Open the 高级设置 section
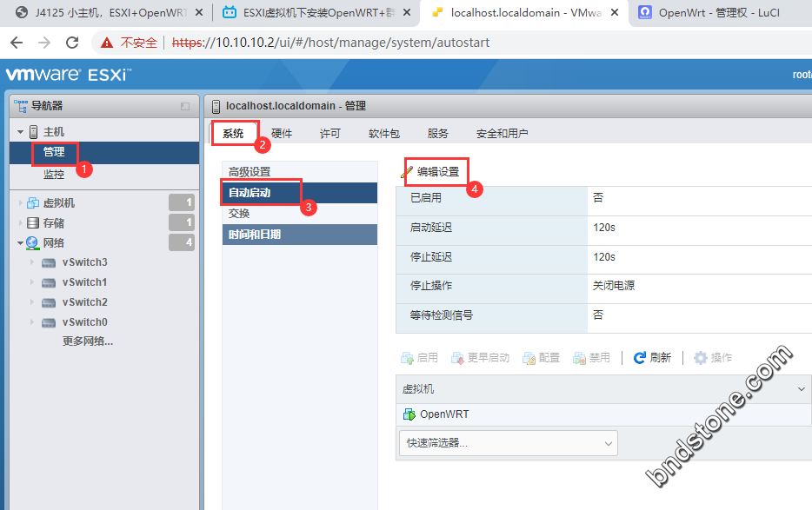This screenshot has width=812, height=510. [x=300, y=172]
